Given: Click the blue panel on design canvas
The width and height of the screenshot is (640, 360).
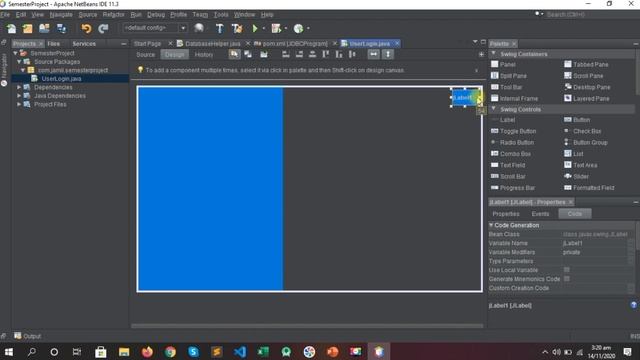Looking at the screenshot, I should coord(211,189).
